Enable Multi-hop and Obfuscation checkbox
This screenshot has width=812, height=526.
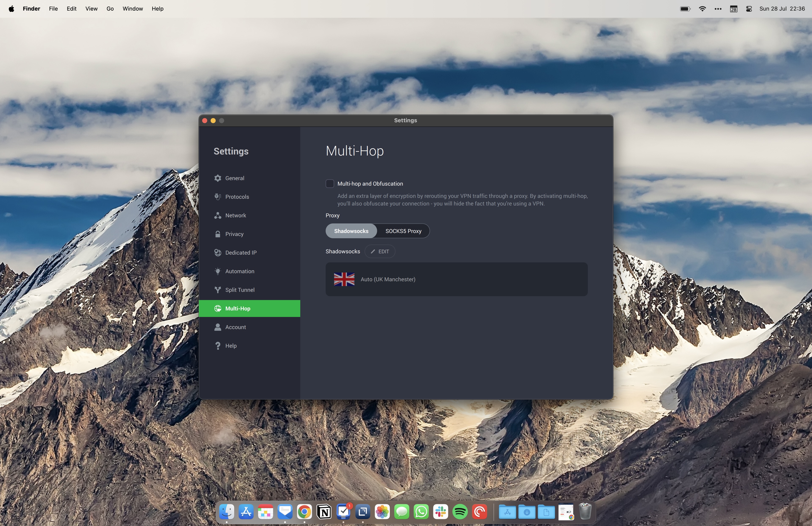[330, 184]
